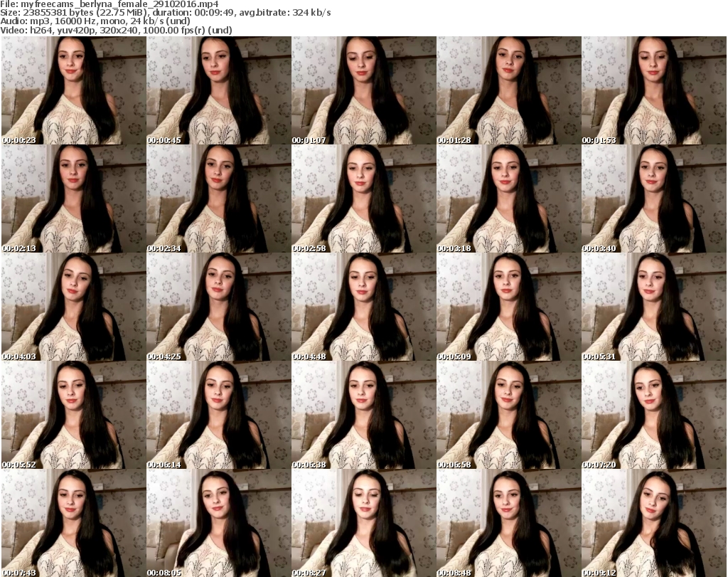728x577 pixels.
Task: Select the thumbnail stamped 00:01:53
Action: pyautogui.click(x=654, y=90)
